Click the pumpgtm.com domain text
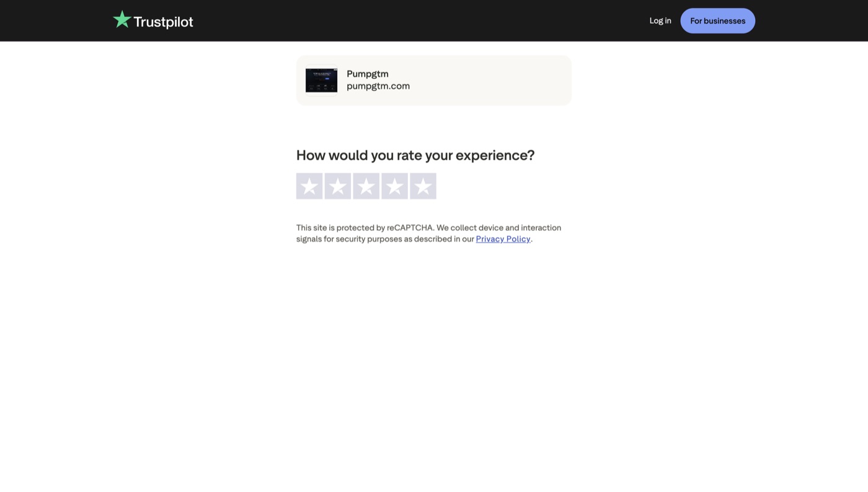 (x=378, y=86)
